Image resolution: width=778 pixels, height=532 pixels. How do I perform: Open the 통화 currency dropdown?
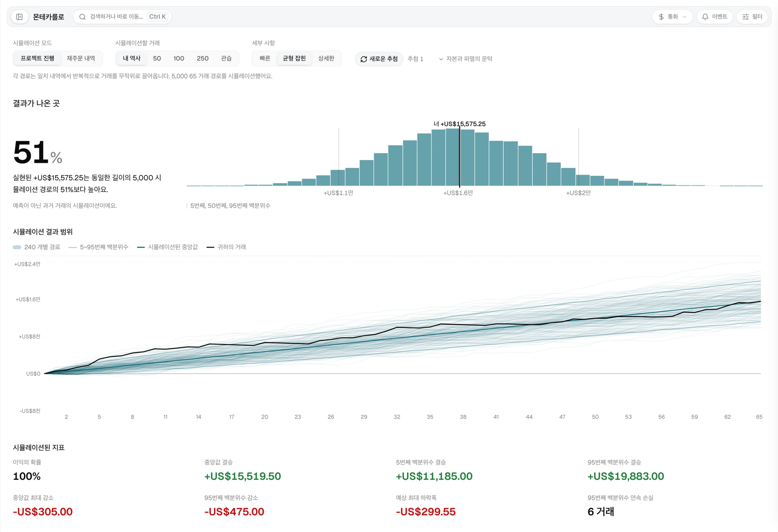672,17
